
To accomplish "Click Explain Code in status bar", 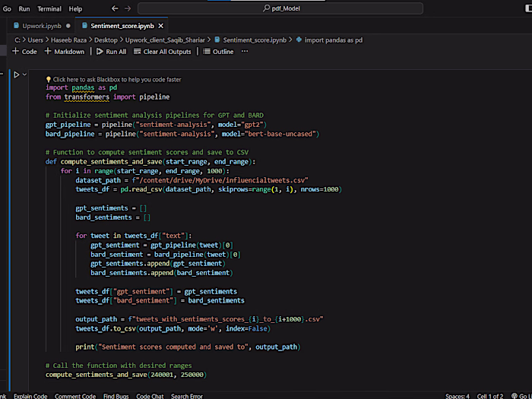I will [30, 396].
